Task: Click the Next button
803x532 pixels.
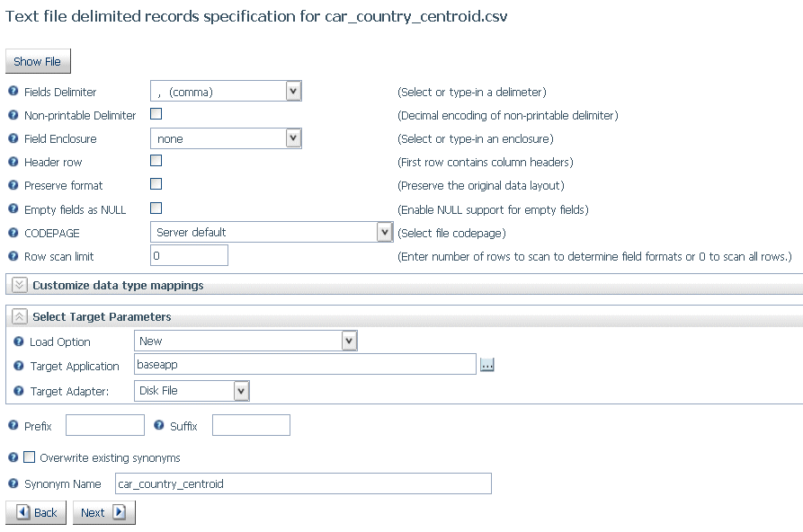Action: pyautogui.click(x=104, y=512)
